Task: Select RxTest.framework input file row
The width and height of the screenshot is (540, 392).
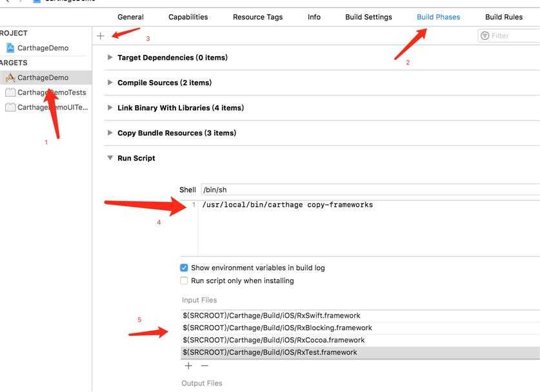Action: click(x=360, y=353)
